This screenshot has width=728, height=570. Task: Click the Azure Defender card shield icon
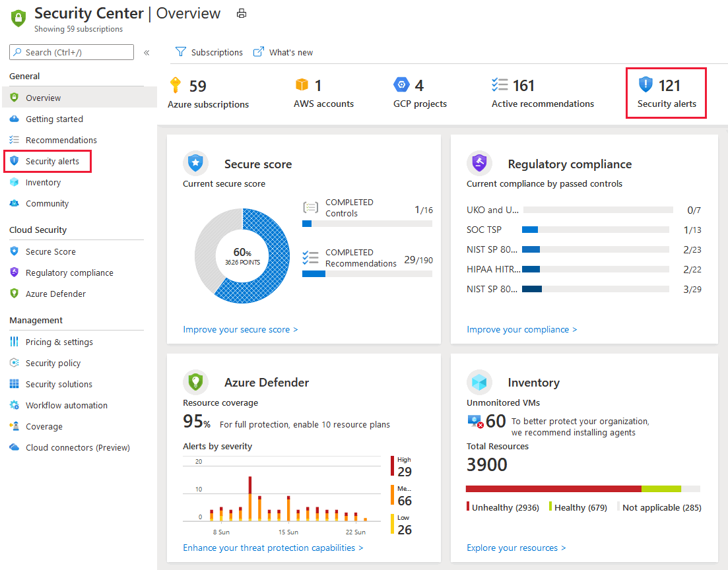point(195,382)
